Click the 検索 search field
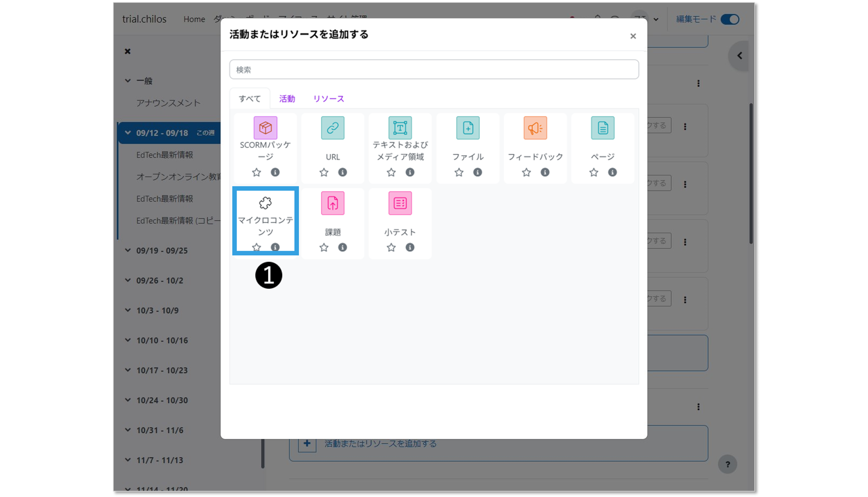Image resolution: width=868 pixels, height=497 pixels. (x=433, y=70)
